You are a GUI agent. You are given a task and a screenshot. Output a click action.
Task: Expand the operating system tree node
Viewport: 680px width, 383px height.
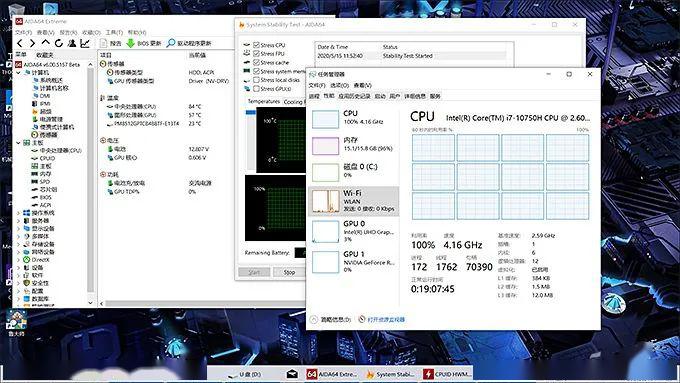point(18,213)
